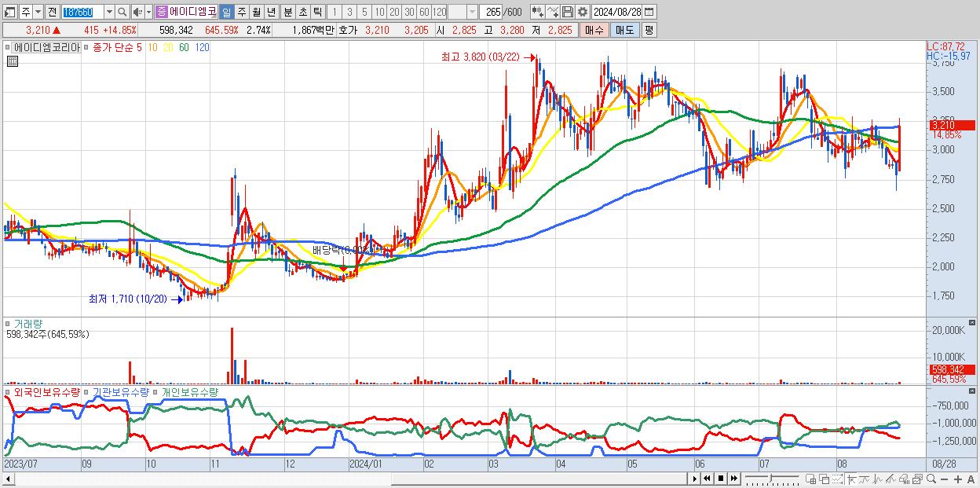Select the 분 minute period tab
Viewport: 980px width, 488px height.
coord(288,12)
